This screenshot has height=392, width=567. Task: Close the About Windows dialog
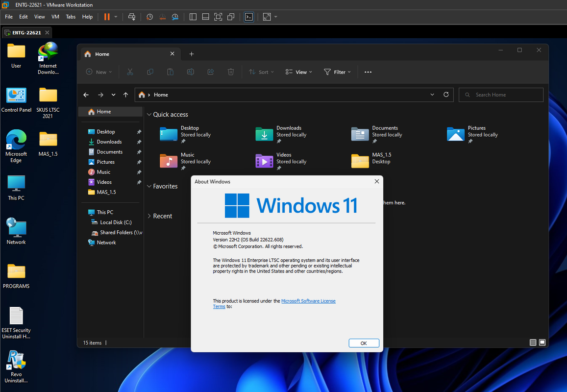coord(377,181)
